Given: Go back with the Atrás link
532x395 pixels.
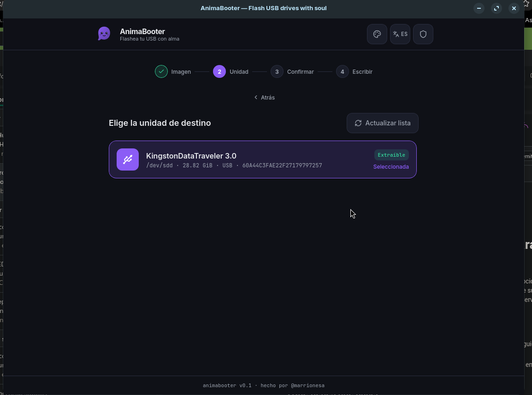Looking at the screenshot, I should [x=264, y=97].
